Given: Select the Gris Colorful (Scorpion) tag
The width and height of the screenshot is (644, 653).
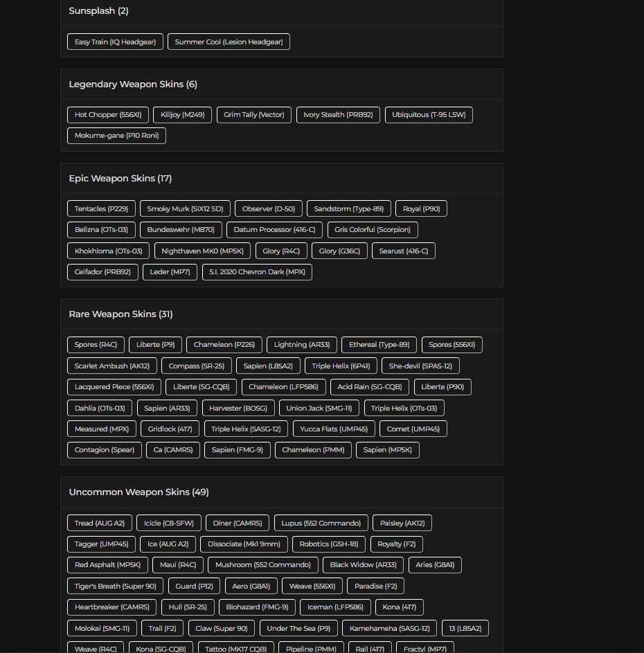Looking at the screenshot, I should pyautogui.click(x=373, y=230).
